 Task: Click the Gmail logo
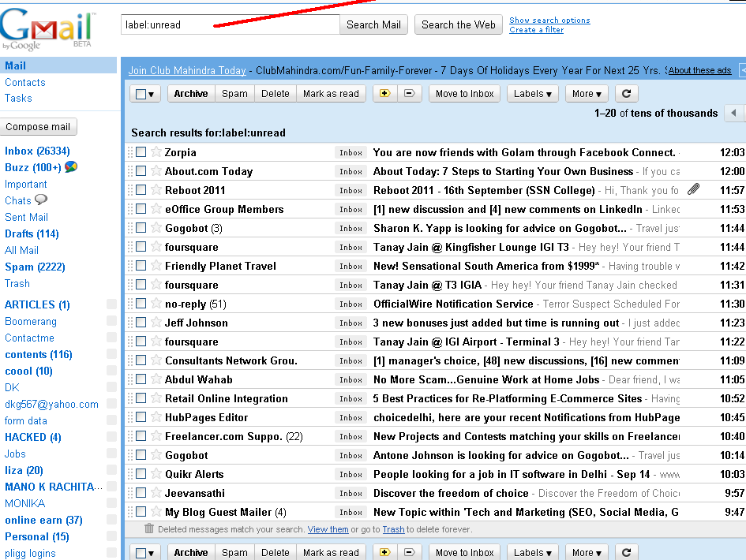[47, 28]
